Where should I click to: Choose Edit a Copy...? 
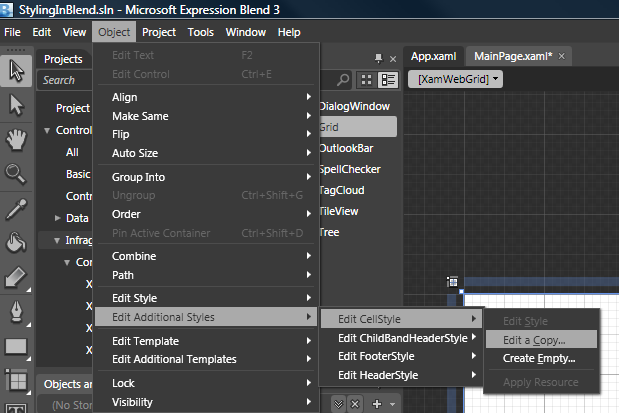tap(541, 340)
